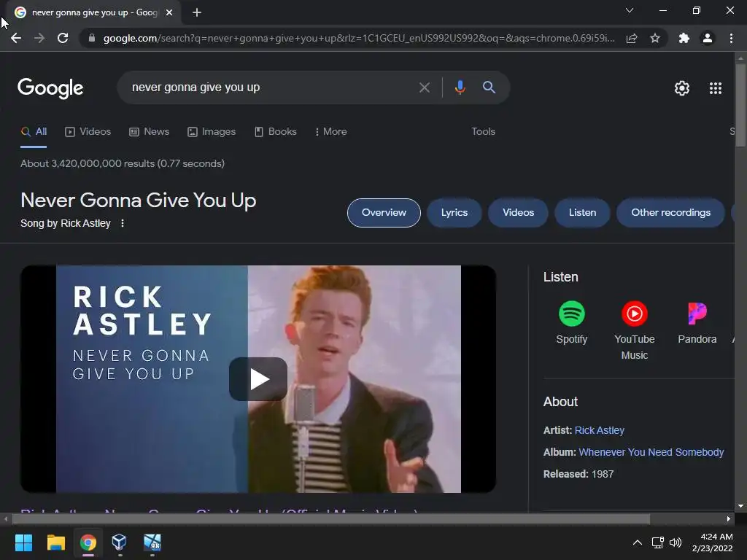Bookmark this page with the star icon
The image size is (747, 560).
655,38
